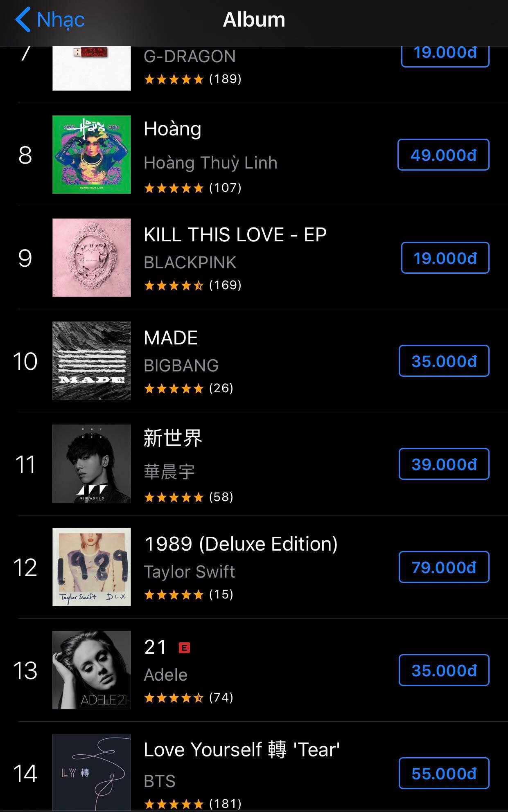Open the 新世界 album cover thumbnail
The width and height of the screenshot is (508, 812).
pos(92,464)
